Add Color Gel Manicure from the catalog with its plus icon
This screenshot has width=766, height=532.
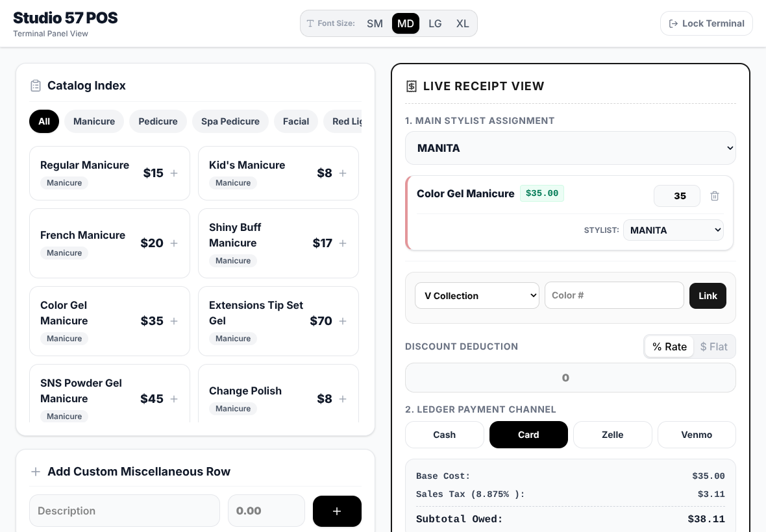[x=174, y=321]
